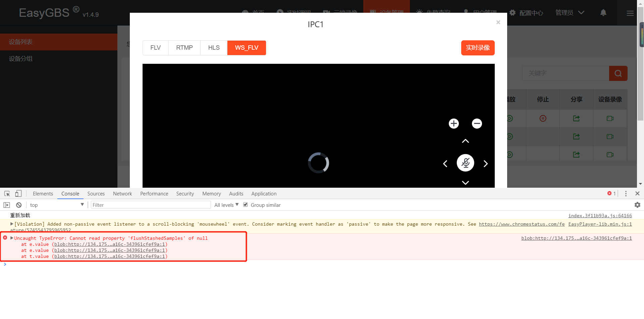Open blob link in 'at t.value' stack line
The image size is (644, 319).
[x=110, y=256]
